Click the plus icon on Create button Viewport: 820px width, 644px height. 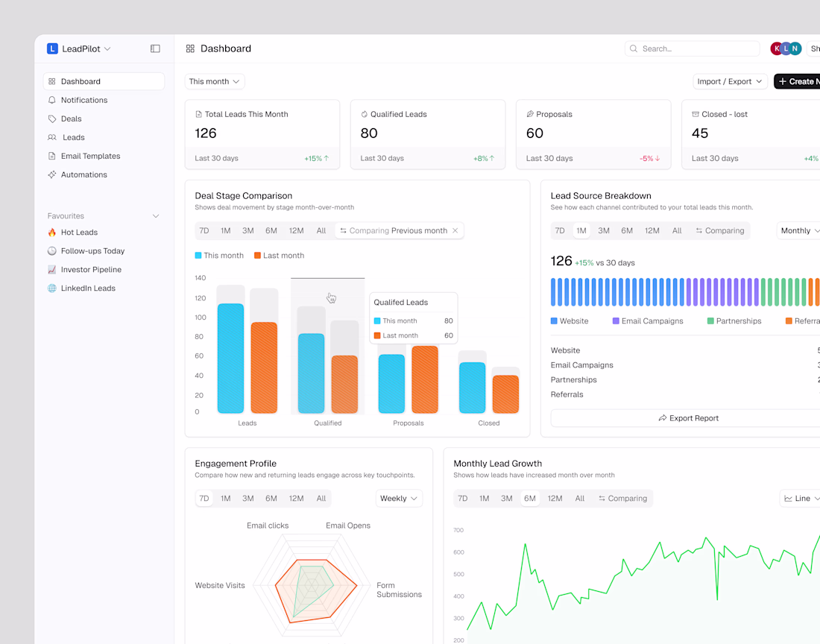[x=782, y=81]
